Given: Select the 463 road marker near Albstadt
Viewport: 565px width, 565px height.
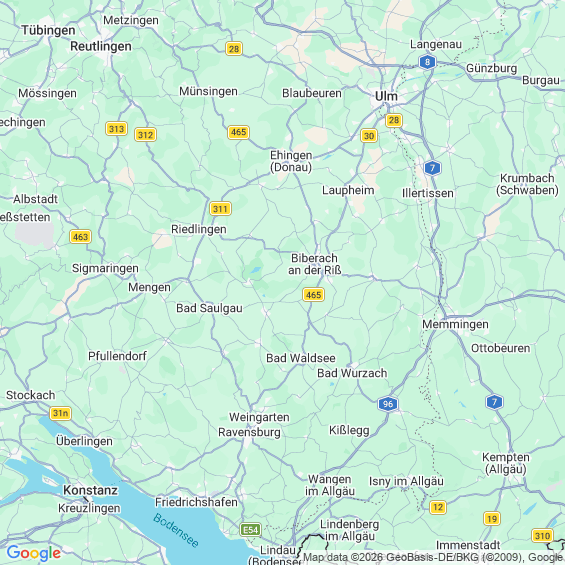Looking at the screenshot, I should 80,237.
